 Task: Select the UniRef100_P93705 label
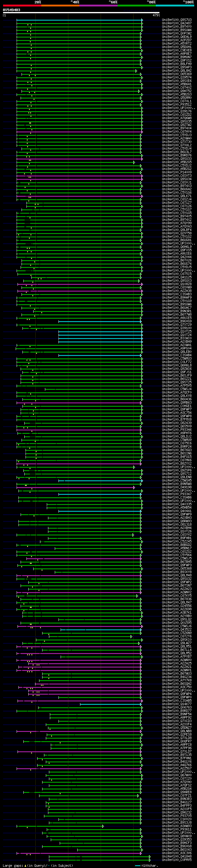(177, 816)
